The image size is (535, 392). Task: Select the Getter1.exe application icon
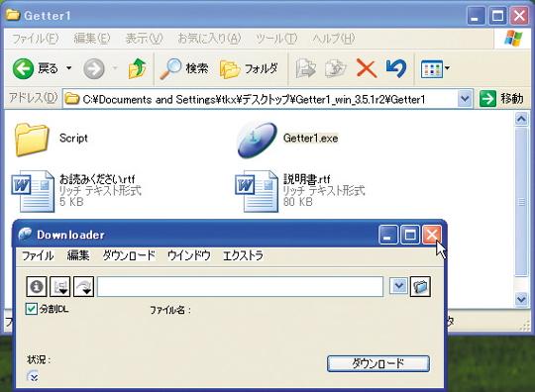[x=257, y=140]
